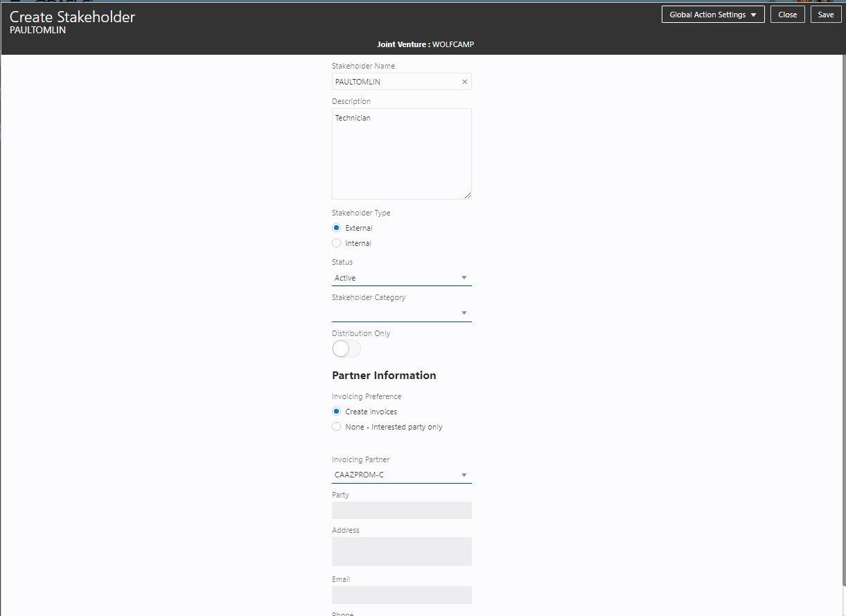This screenshot has height=616, width=846.
Task: Click the Close button
Action: [x=787, y=15]
